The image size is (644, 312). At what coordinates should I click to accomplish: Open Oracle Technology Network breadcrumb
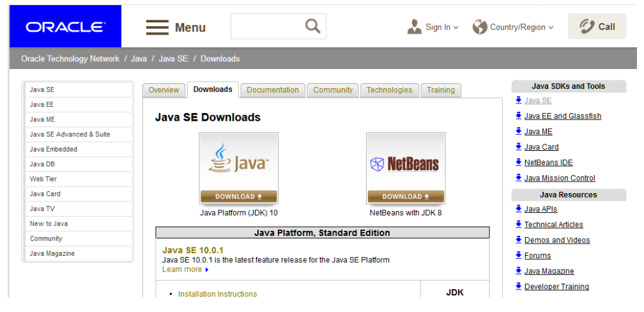(x=70, y=59)
